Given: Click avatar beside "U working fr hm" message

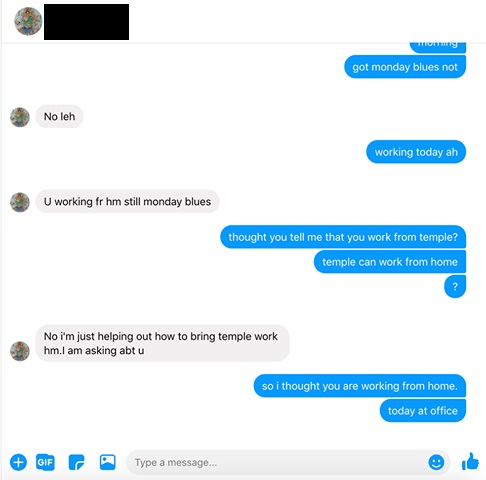Looking at the screenshot, I should pos(20,202).
